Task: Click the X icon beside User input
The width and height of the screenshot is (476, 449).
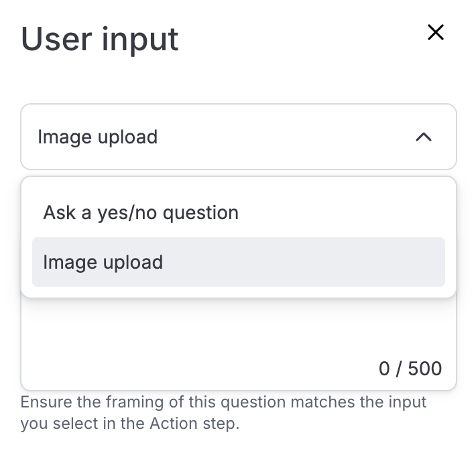Action: tap(436, 32)
